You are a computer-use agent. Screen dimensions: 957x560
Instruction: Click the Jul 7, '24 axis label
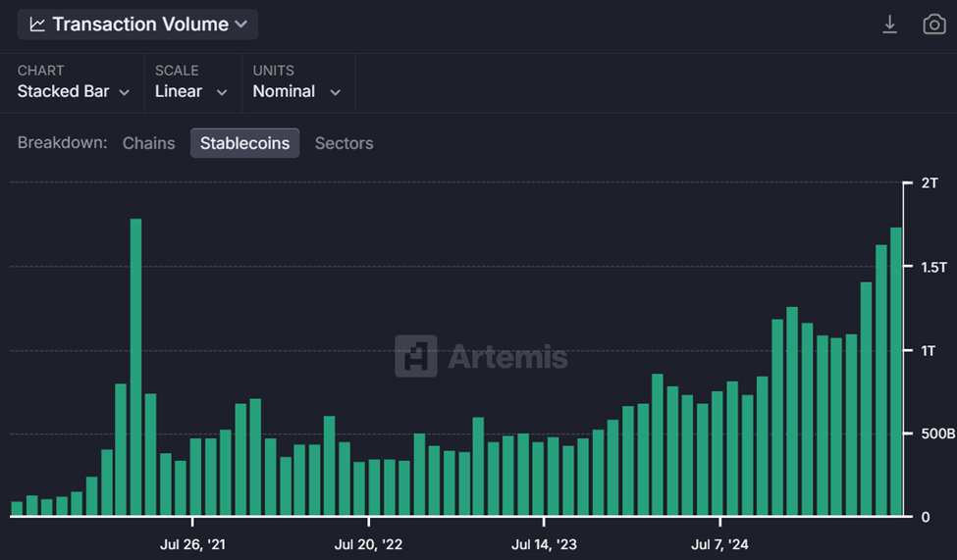tap(720, 544)
